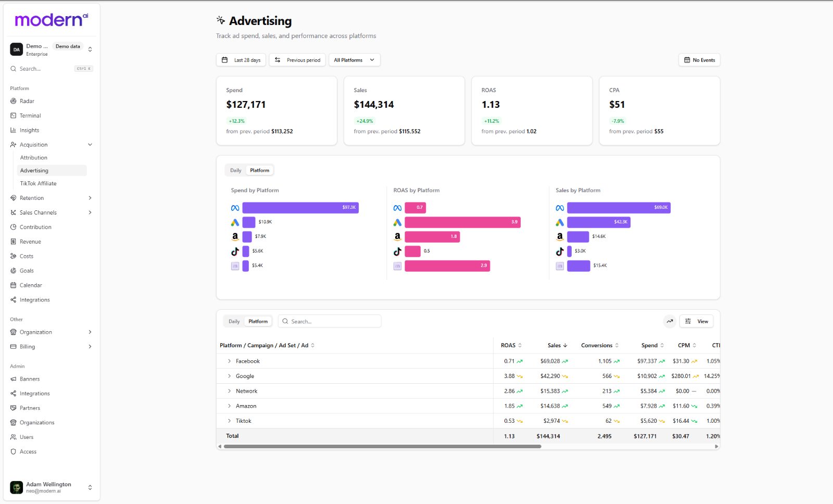Open the Last 28 days date picker

[x=241, y=60]
